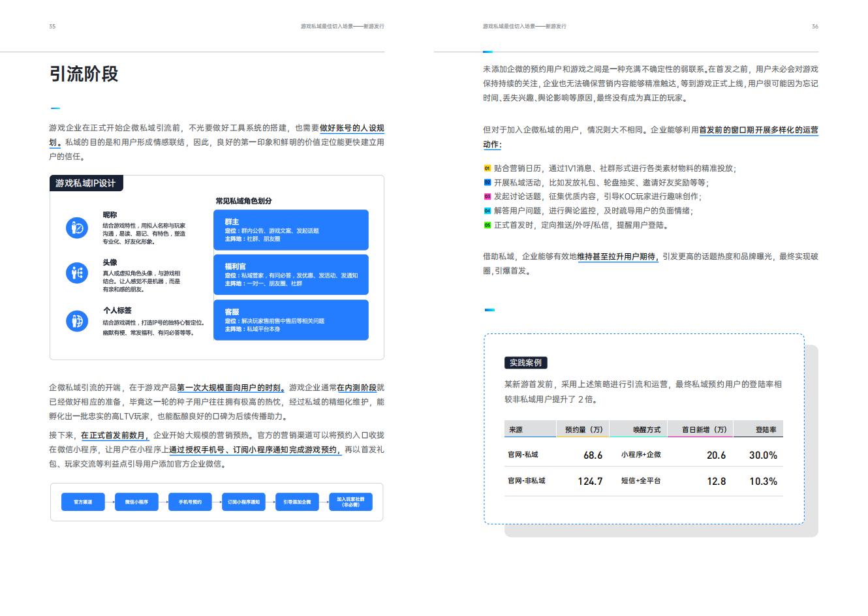Image resolution: width=868 pixels, height=616 pixels.
Task: Click the 引流阶段 page heading
Action: pos(84,74)
